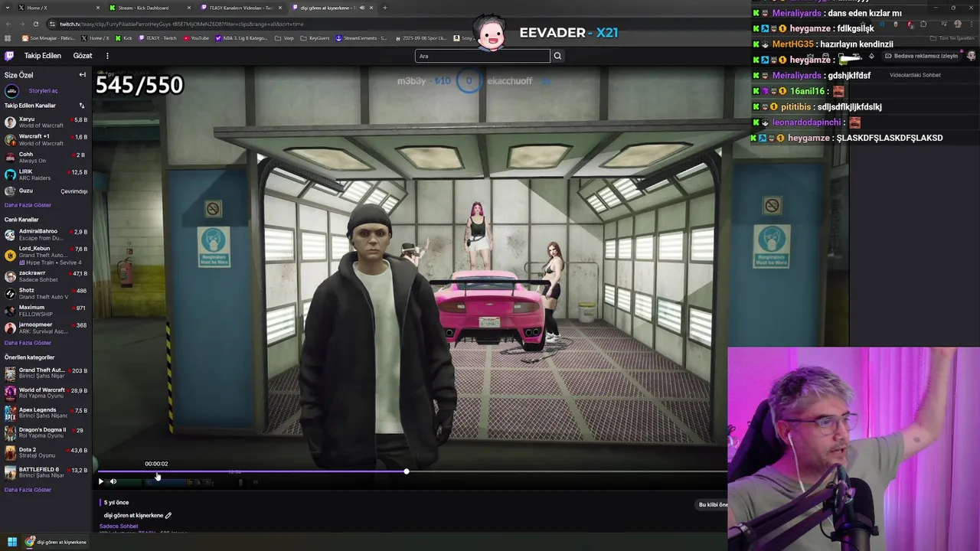Image resolution: width=980 pixels, height=551 pixels.
Task: Open Lord_Kebun live channel
Action: pos(46,255)
